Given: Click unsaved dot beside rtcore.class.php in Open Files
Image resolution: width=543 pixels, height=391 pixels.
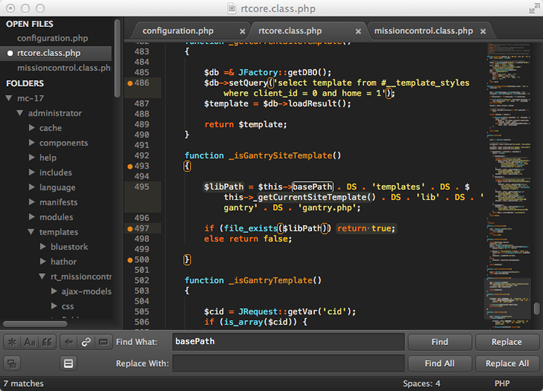Looking at the screenshot, I should tap(10, 53).
